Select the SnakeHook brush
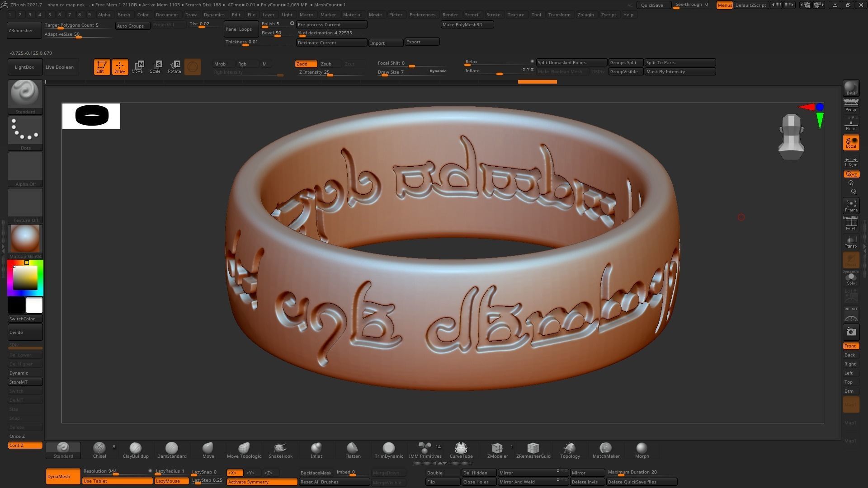Image resolution: width=868 pixels, height=488 pixels. tap(280, 450)
